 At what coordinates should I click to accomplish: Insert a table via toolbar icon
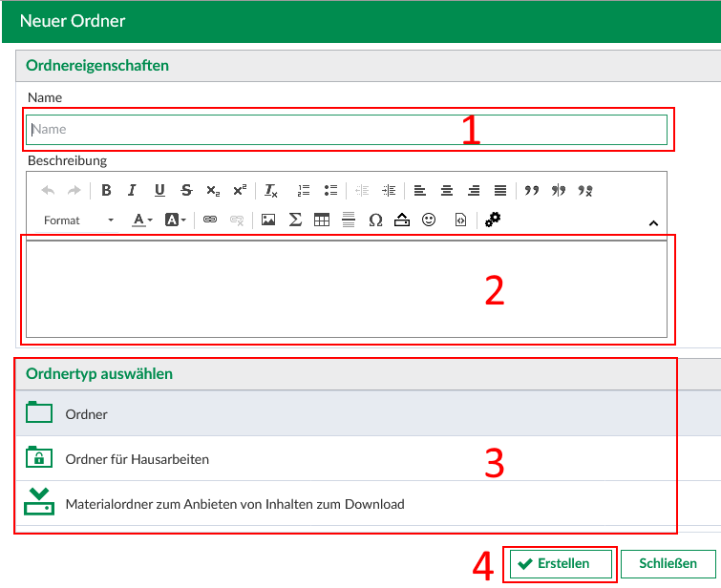click(322, 220)
